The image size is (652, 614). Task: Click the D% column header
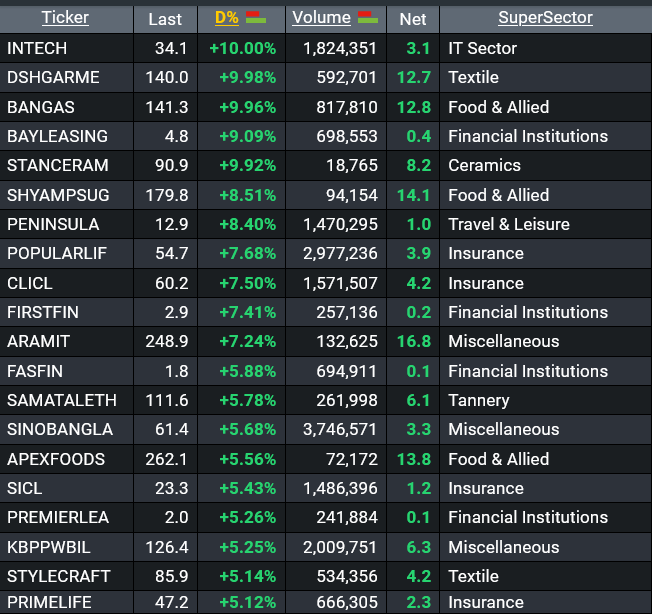pos(226,18)
